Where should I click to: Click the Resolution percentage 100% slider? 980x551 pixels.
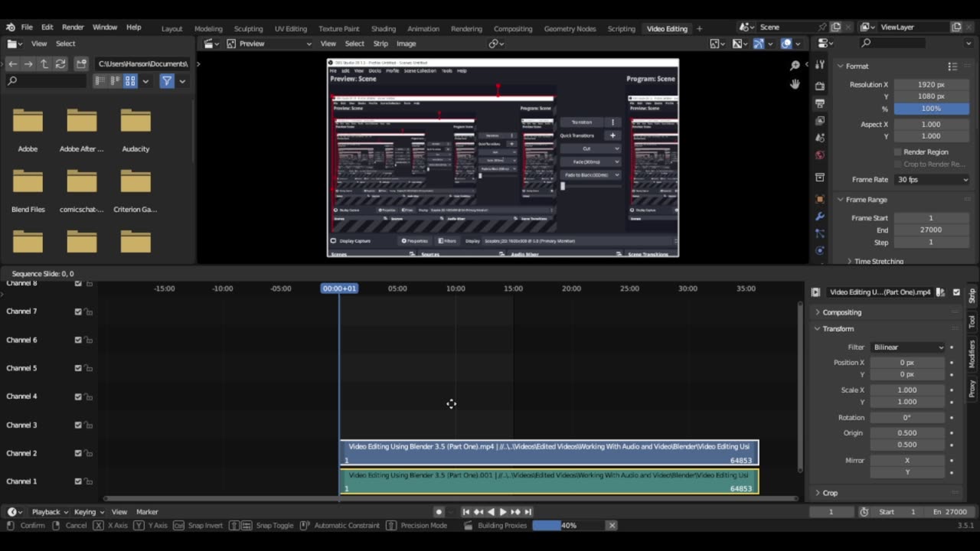tap(931, 109)
